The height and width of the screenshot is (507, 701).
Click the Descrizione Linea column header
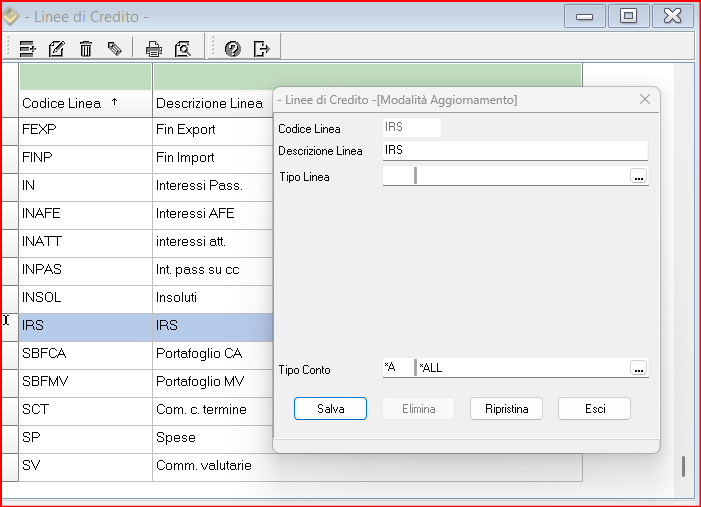coord(210,103)
